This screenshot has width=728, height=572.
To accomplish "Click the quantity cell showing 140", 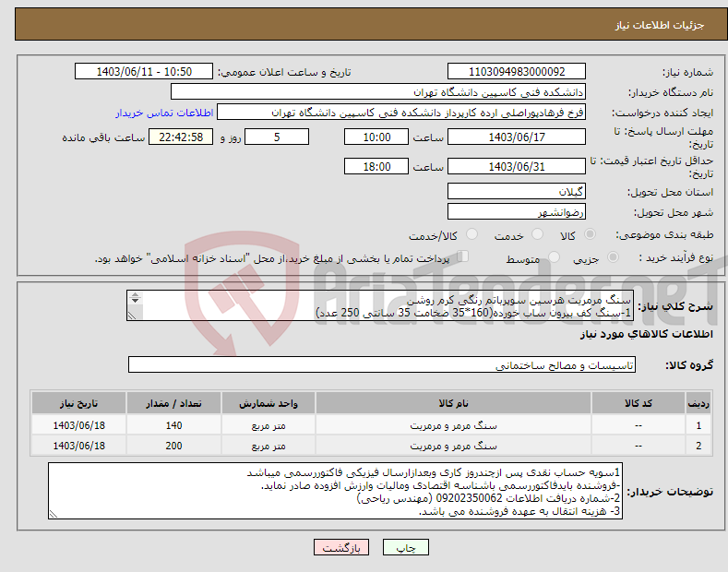I will [173, 425].
